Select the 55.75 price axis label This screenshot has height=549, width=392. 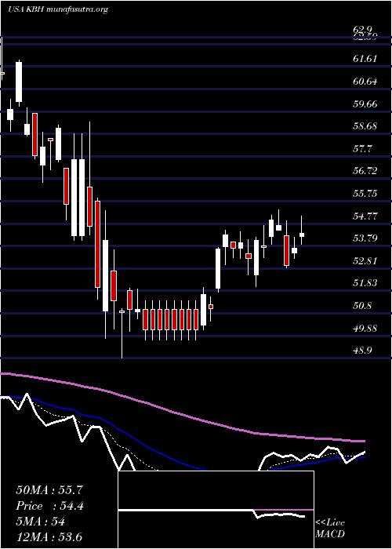[x=365, y=194]
